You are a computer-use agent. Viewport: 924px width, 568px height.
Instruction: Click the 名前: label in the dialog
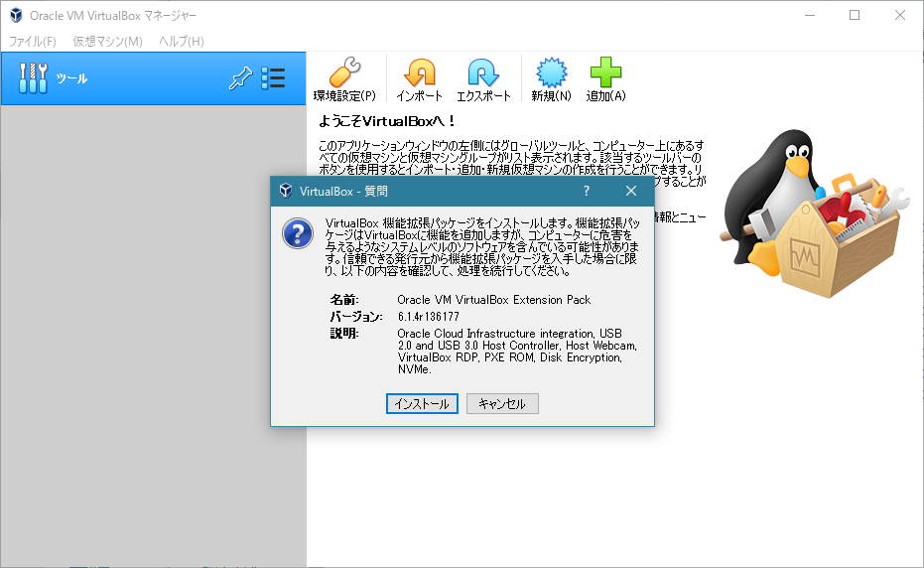pyautogui.click(x=344, y=300)
